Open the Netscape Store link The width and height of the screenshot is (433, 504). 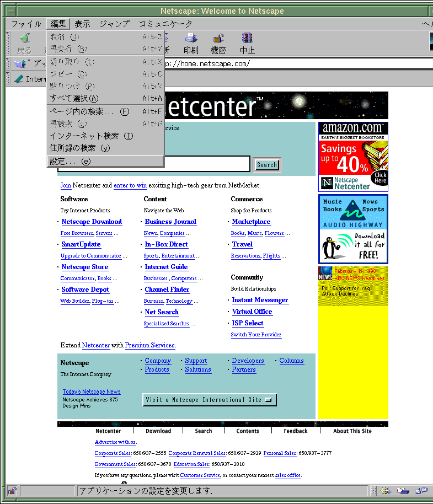tap(85, 267)
